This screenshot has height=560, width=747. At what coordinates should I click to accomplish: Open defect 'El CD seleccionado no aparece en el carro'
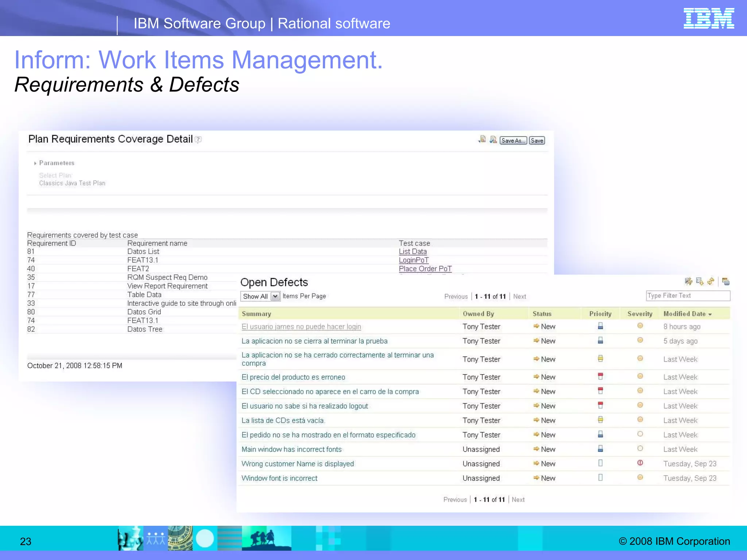point(330,392)
